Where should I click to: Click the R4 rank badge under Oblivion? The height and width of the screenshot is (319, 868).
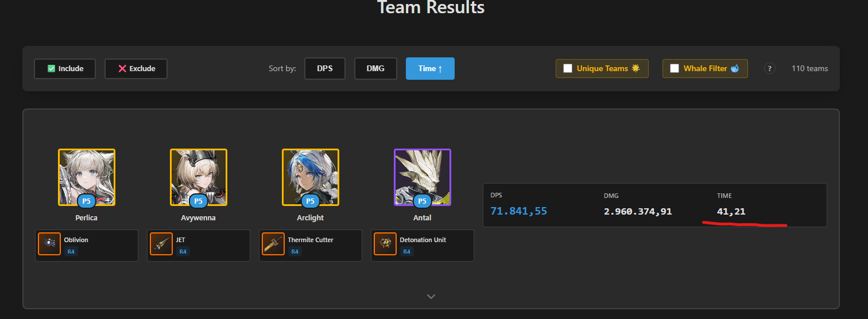coord(71,251)
